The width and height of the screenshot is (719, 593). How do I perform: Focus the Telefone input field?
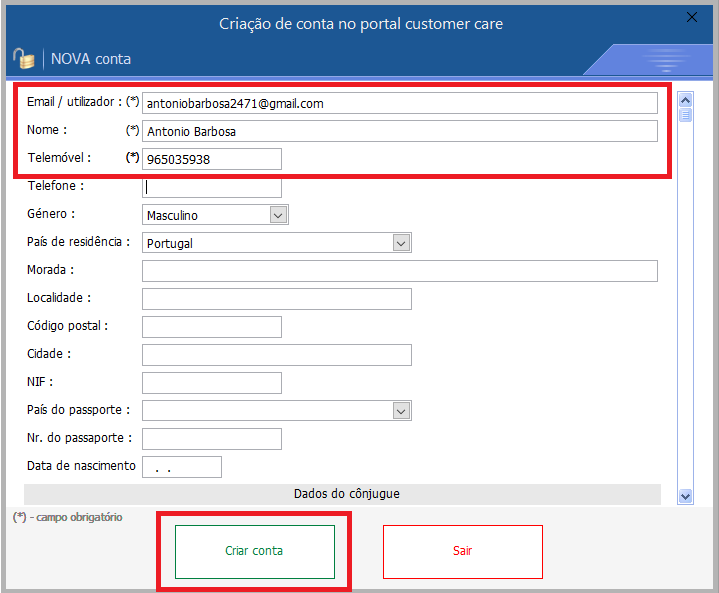pos(212,187)
